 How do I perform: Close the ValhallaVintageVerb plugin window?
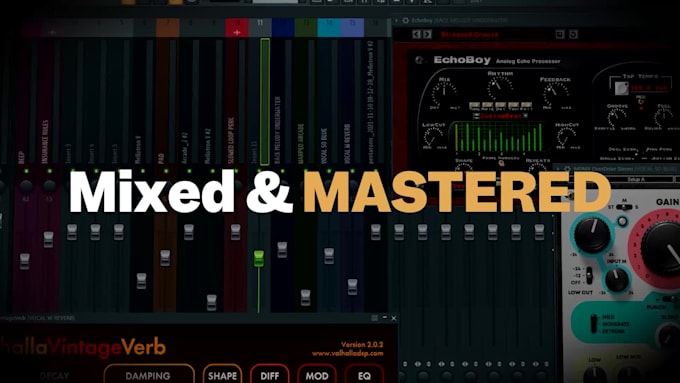point(394,318)
